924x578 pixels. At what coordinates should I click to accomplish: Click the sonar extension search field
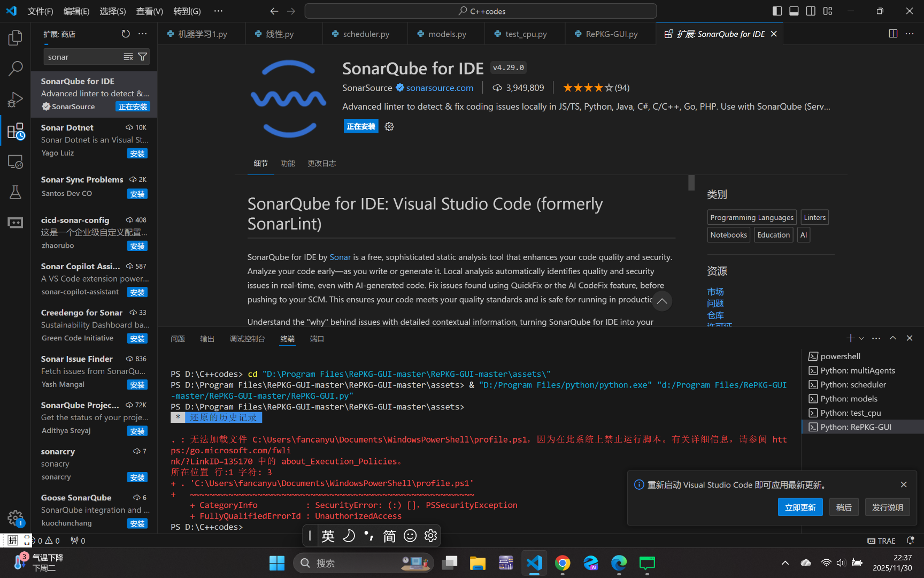point(83,57)
